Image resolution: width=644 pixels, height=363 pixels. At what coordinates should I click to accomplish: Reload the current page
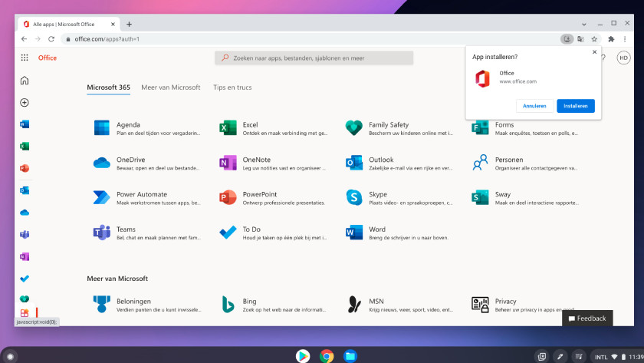tap(51, 39)
